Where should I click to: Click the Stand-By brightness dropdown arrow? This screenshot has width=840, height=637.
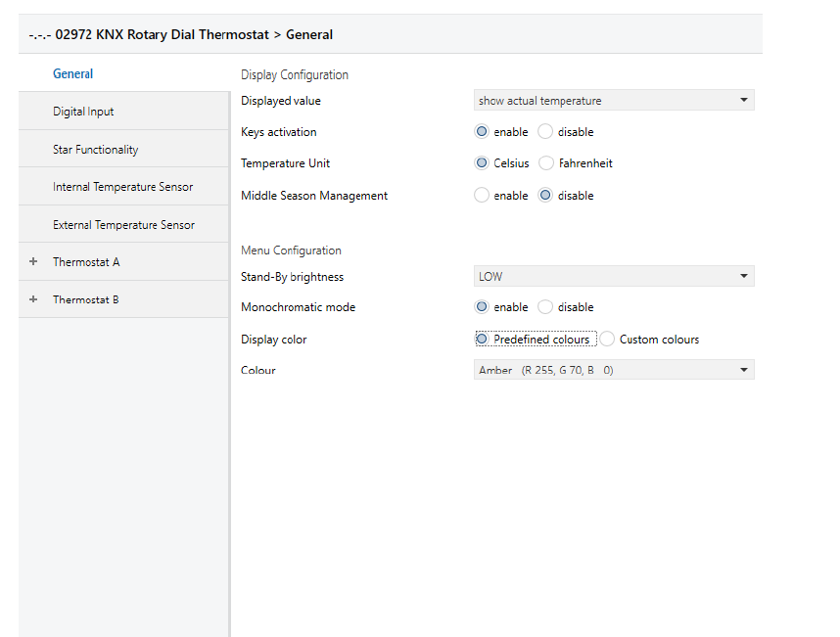[x=744, y=276]
